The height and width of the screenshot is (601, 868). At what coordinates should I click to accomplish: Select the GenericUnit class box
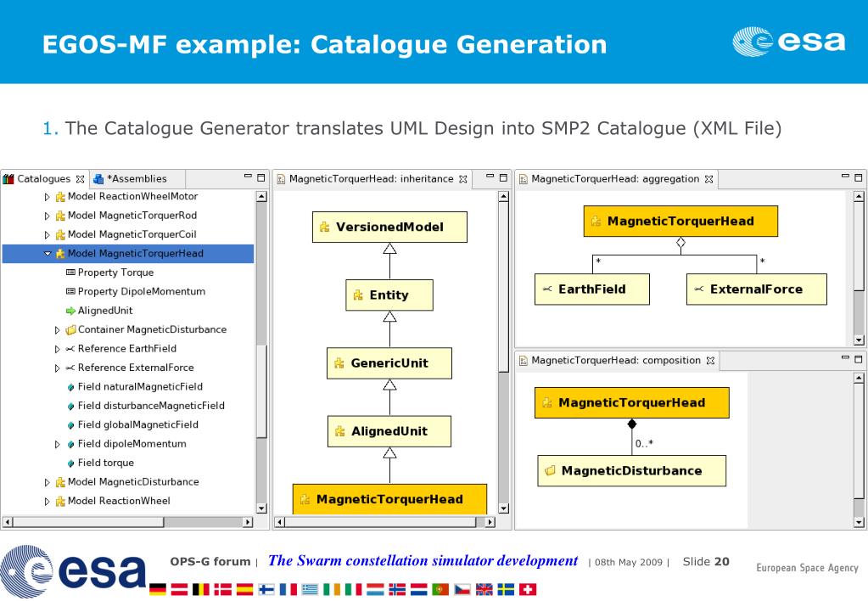tap(389, 363)
